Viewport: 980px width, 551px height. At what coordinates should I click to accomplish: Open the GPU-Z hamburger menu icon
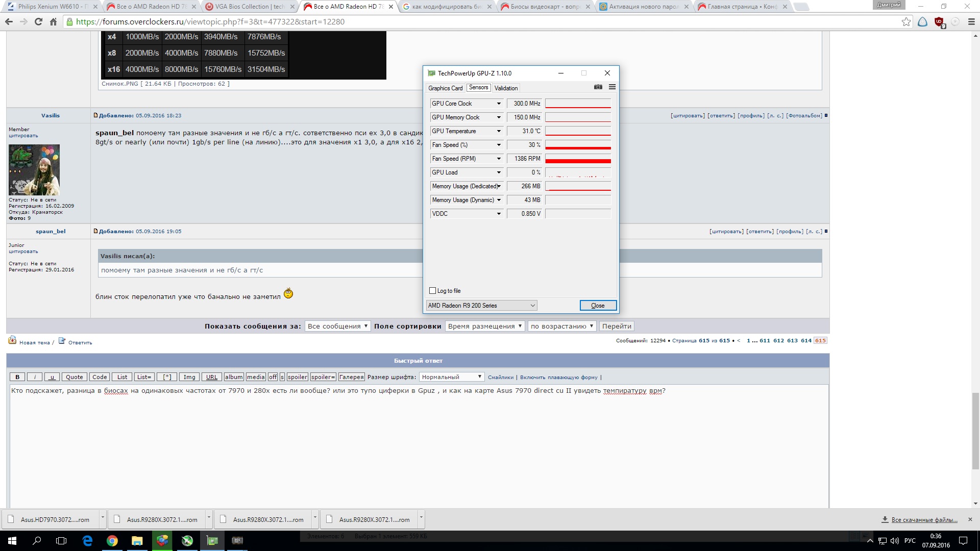(612, 87)
